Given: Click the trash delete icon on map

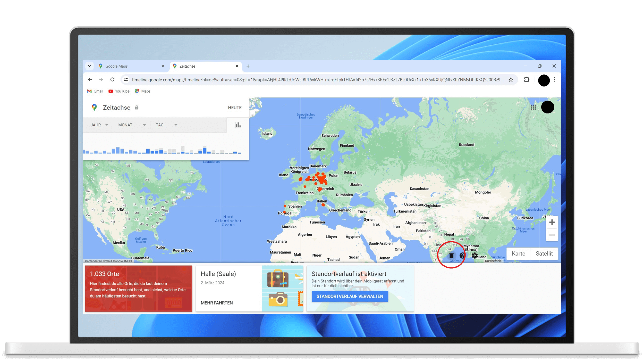Looking at the screenshot, I should (451, 256).
